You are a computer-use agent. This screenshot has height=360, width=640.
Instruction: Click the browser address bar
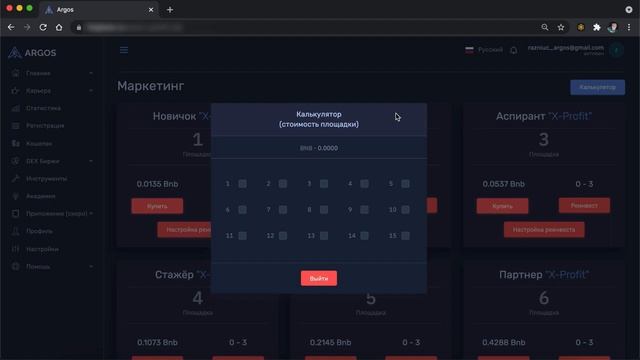click(306, 27)
